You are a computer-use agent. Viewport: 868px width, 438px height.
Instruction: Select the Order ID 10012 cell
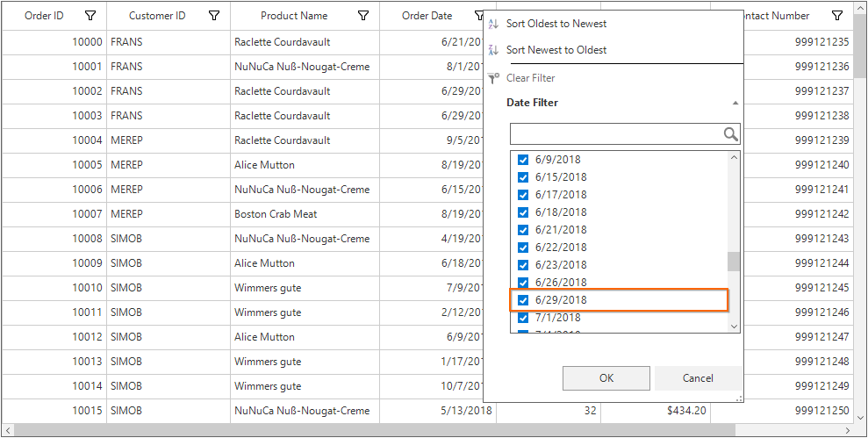[x=54, y=337]
